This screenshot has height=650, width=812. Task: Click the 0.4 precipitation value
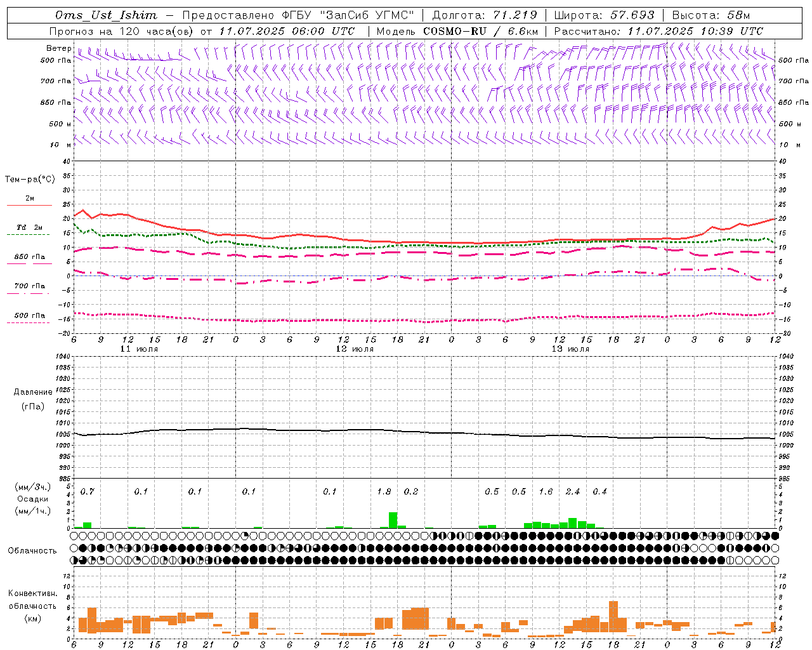[599, 492]
